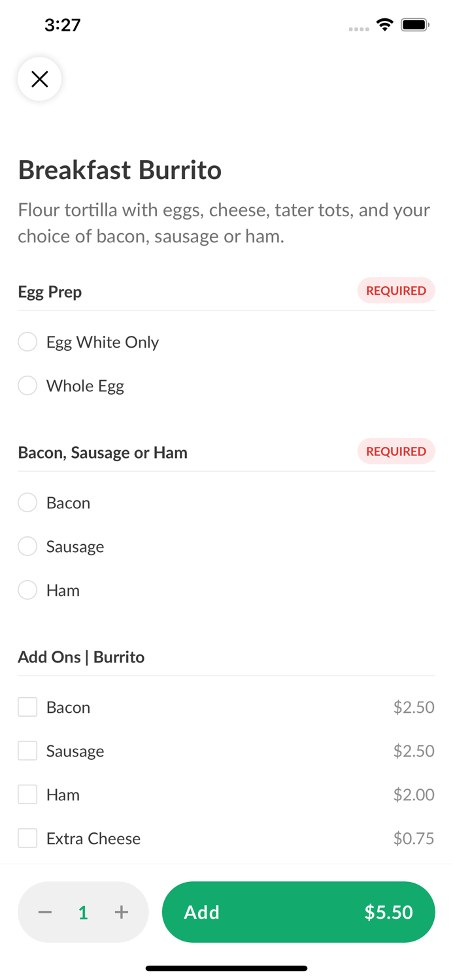Image resolution: width=453 pixels, height=980 pixels.
Task: Tap the REQUIRED badge next to Egg Prep
Action: (x=396, y=290)
